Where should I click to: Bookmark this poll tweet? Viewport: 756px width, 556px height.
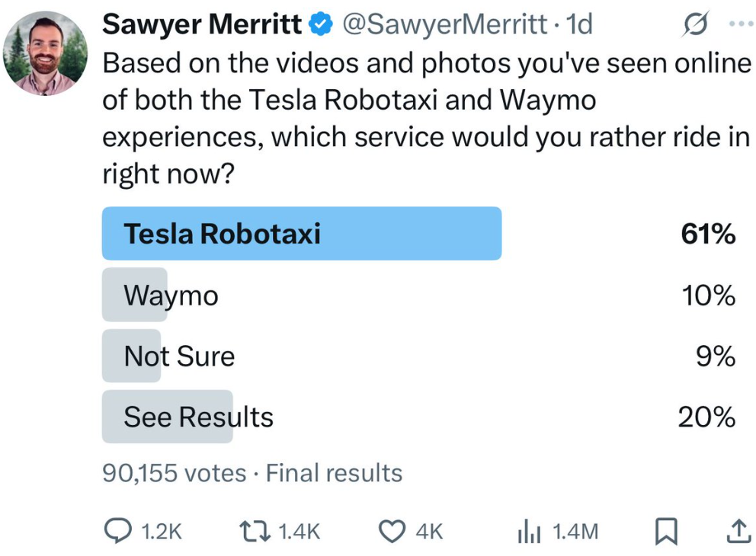[x=665, y=531]
